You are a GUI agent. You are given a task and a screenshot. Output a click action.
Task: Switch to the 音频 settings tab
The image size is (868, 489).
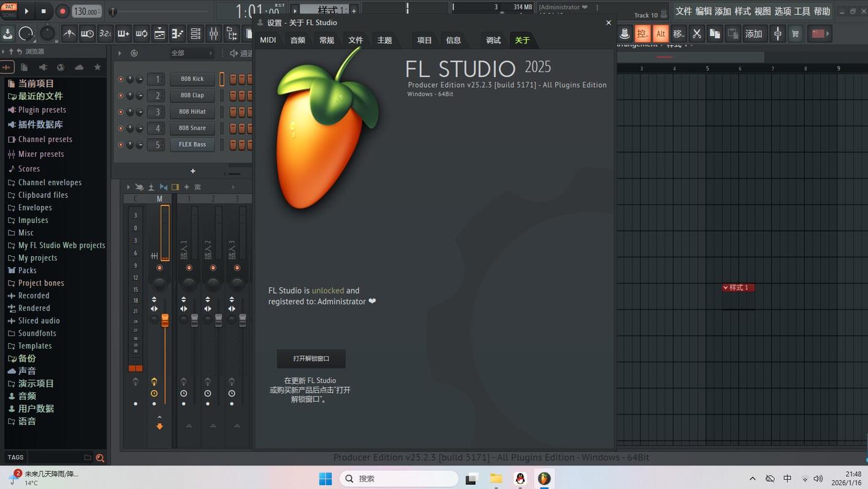coord(298,40)
